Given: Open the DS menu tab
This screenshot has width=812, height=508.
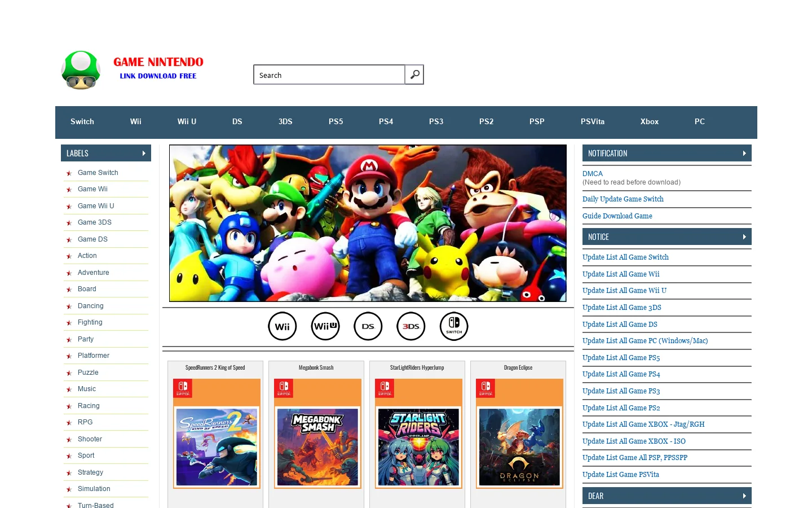Looking at the screenshot, I should click(x=237, y=121).
